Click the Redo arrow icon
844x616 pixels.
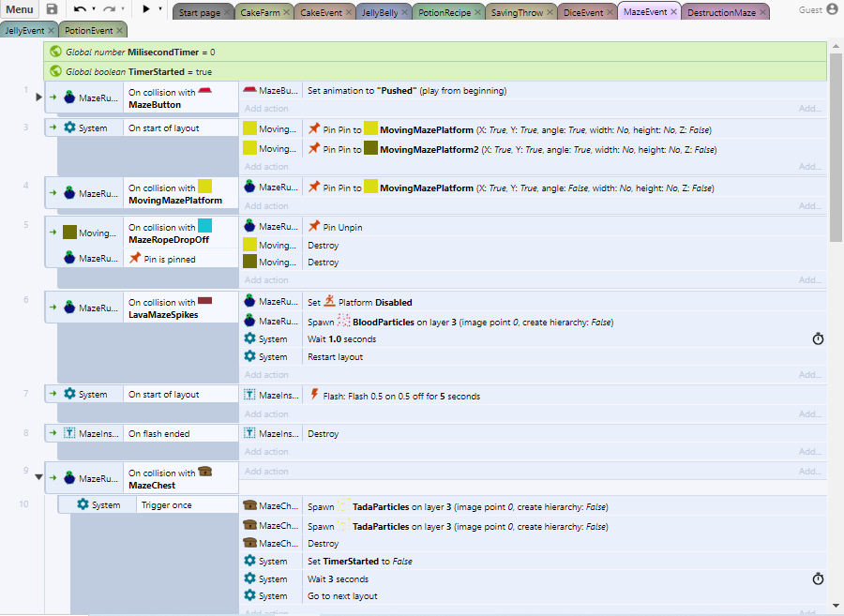point(109,9)
